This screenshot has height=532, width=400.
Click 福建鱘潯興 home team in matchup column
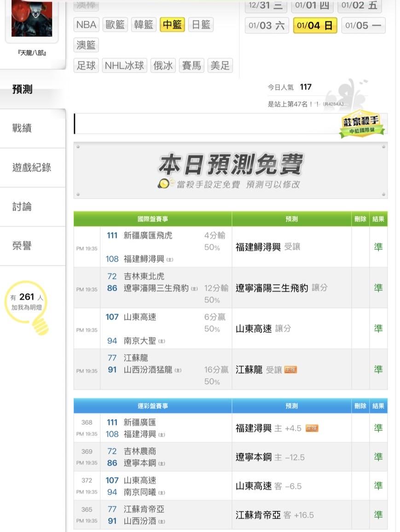point(144,259)
